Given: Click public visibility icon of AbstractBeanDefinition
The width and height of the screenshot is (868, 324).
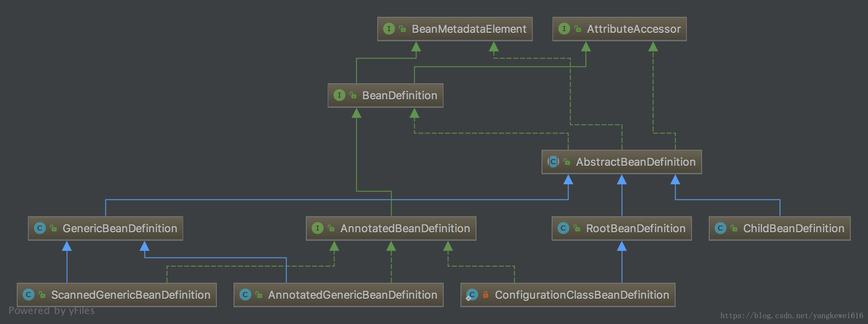Looking at the screenshot, I should click(x=567, y=162).
